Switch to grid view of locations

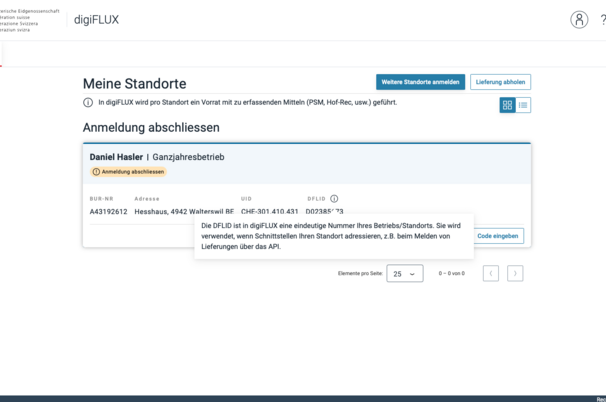[x=508, y=105]
